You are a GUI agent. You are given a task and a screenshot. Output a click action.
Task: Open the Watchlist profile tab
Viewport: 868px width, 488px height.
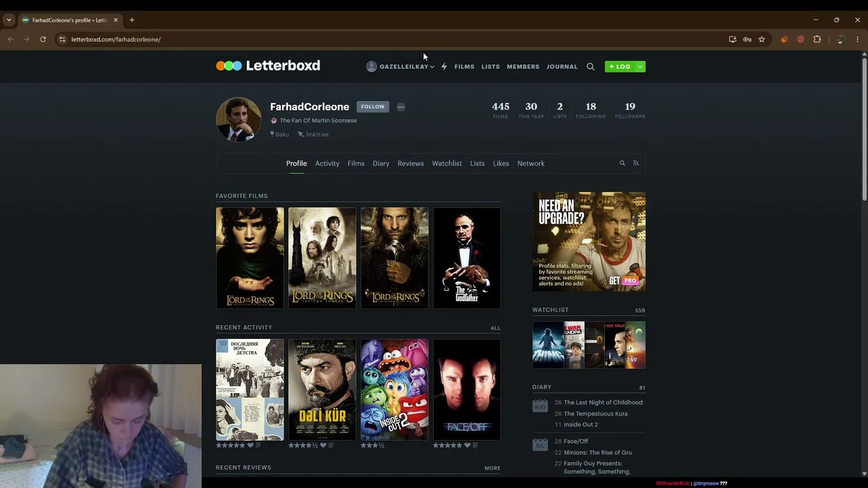(x=447, y=163)
